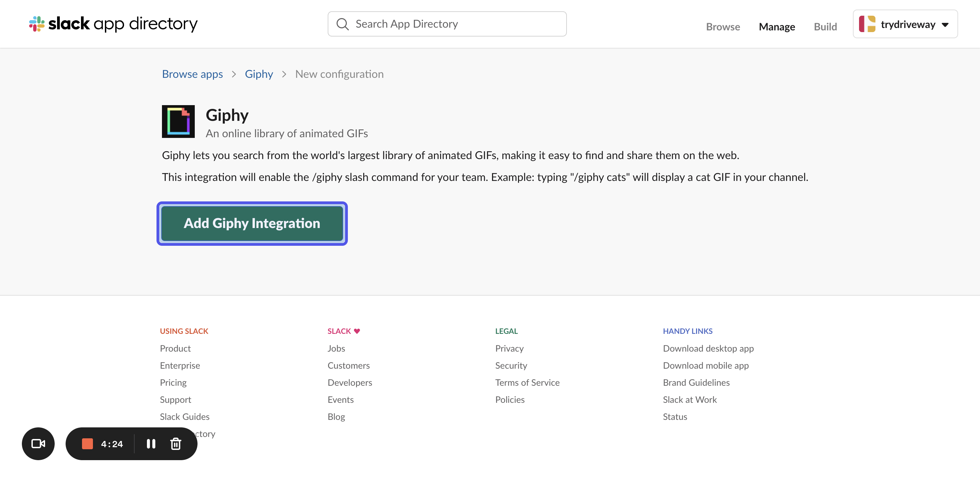Click the New configuration breadcrumb text
This screenshot has height=482, width=980.
(339, 74)
